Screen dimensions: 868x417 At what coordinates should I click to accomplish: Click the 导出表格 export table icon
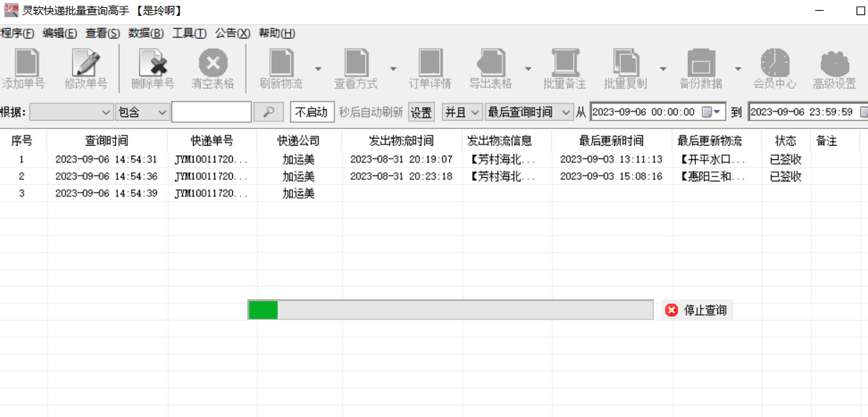click(490, 62)
